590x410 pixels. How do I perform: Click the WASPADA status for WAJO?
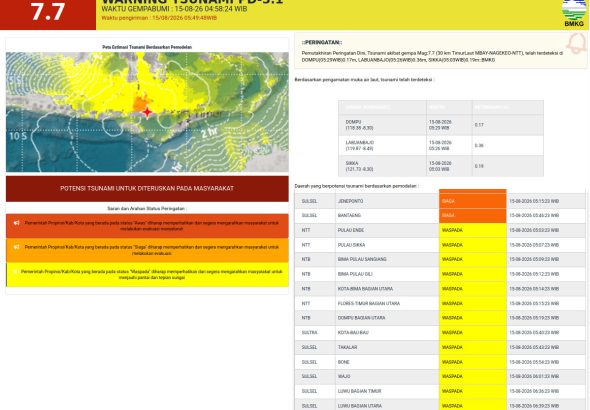click(473, 377)
